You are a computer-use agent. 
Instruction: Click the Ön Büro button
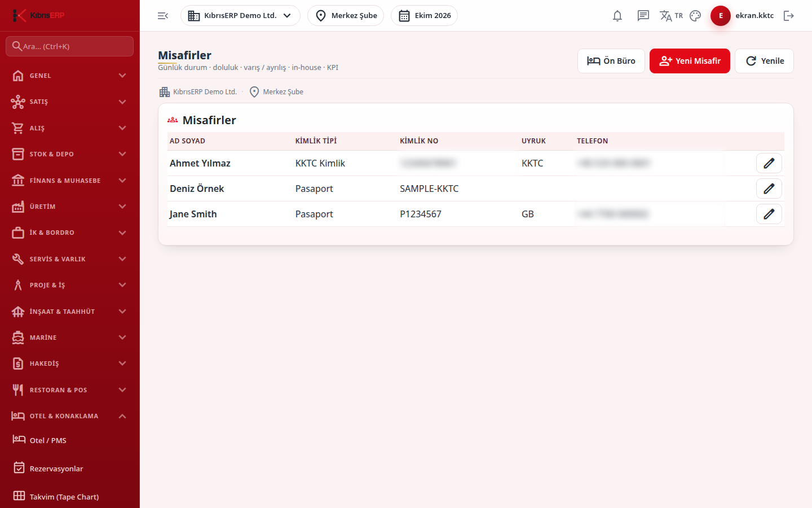click(611, 61)
